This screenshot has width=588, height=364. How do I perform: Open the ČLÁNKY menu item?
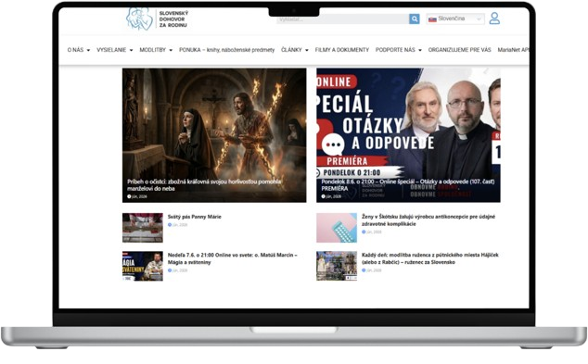coord(295,50)
